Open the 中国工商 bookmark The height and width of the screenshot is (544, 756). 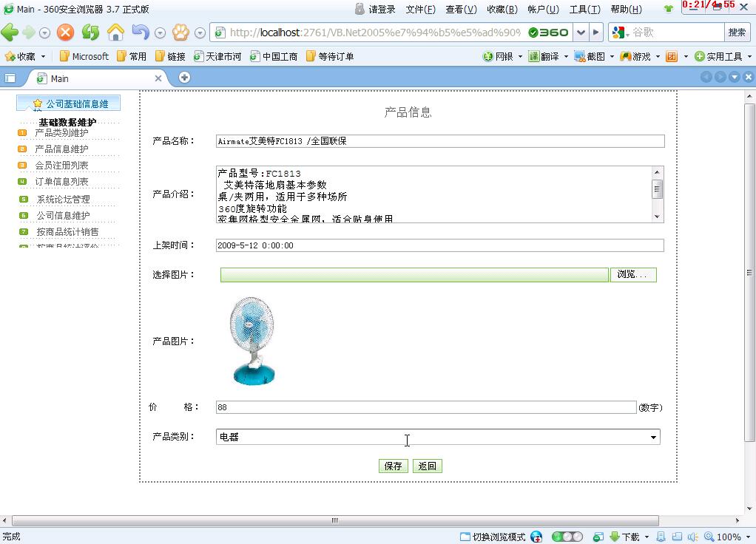point(274,56)
